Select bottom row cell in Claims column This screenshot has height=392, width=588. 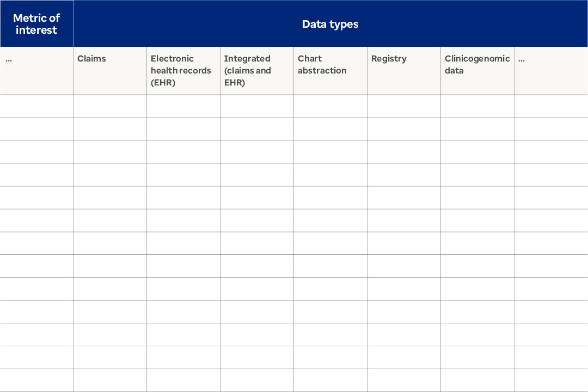click(x=109, y=381)
